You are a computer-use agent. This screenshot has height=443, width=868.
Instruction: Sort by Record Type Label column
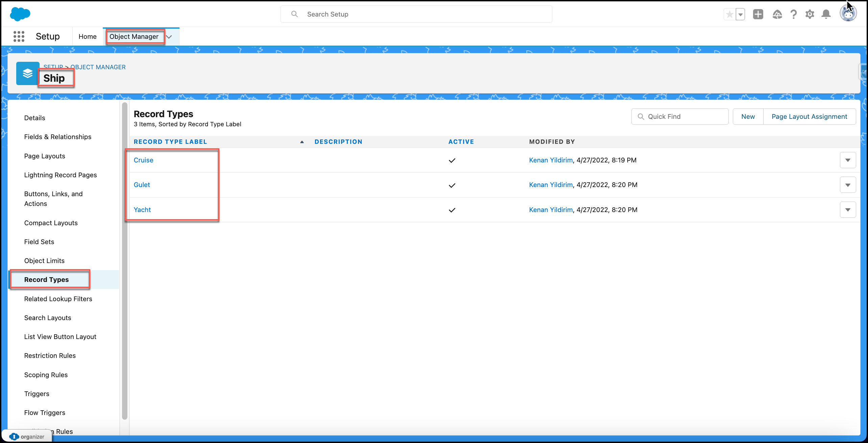pos(170,142)
